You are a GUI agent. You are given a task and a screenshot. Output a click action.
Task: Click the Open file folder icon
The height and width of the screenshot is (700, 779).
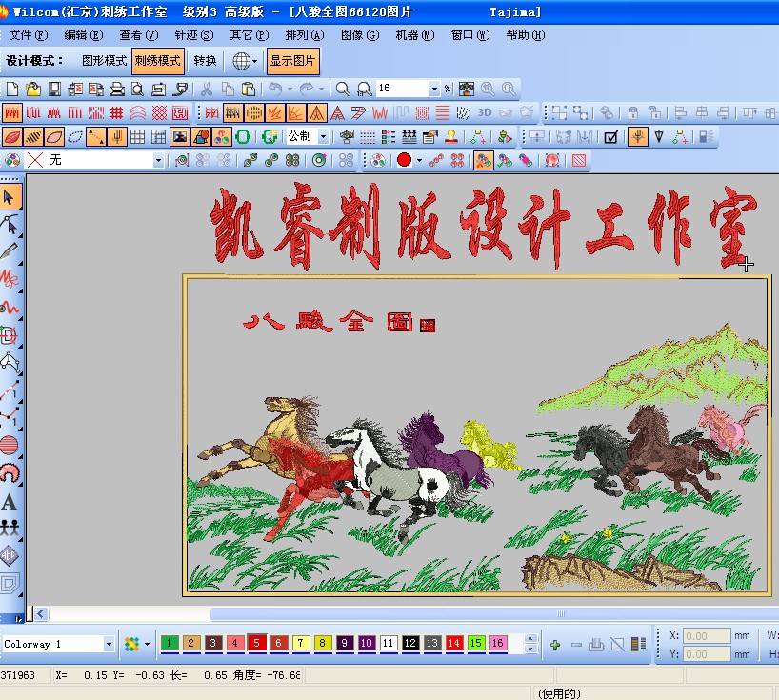pos(33,89)
